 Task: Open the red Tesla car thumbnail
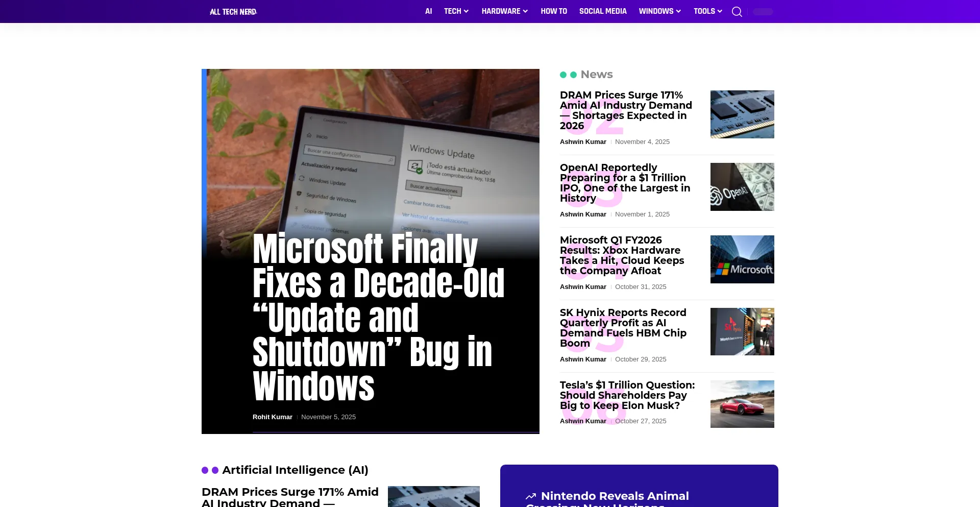(x=742, y=404)
